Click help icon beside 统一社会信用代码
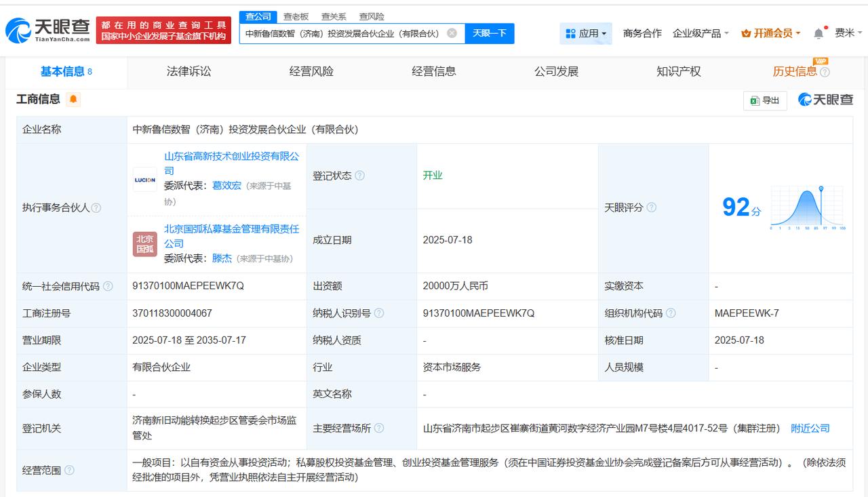This screenshot has height=497, width=868. tap(108, 286)
